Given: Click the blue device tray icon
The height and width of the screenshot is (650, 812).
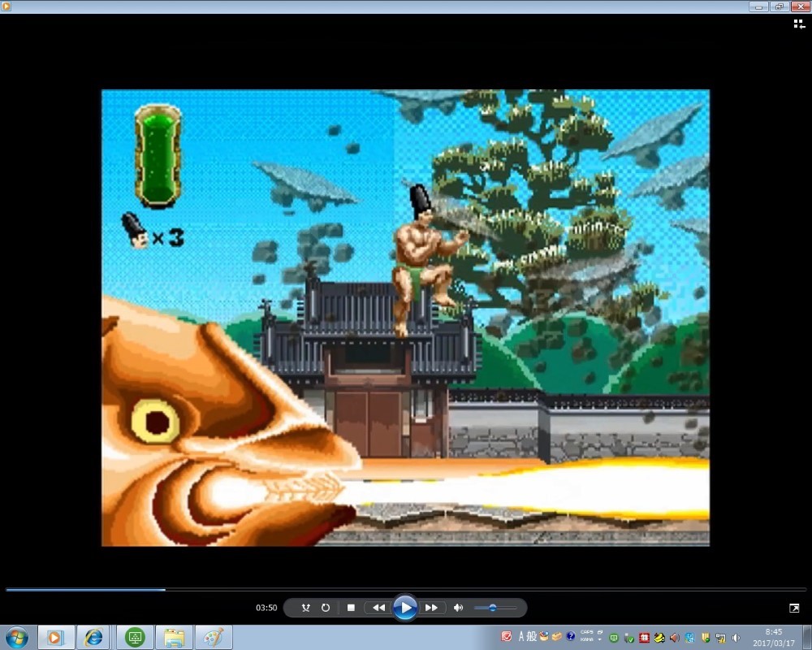Looking at the screenshot, I should tap(689, 638).
